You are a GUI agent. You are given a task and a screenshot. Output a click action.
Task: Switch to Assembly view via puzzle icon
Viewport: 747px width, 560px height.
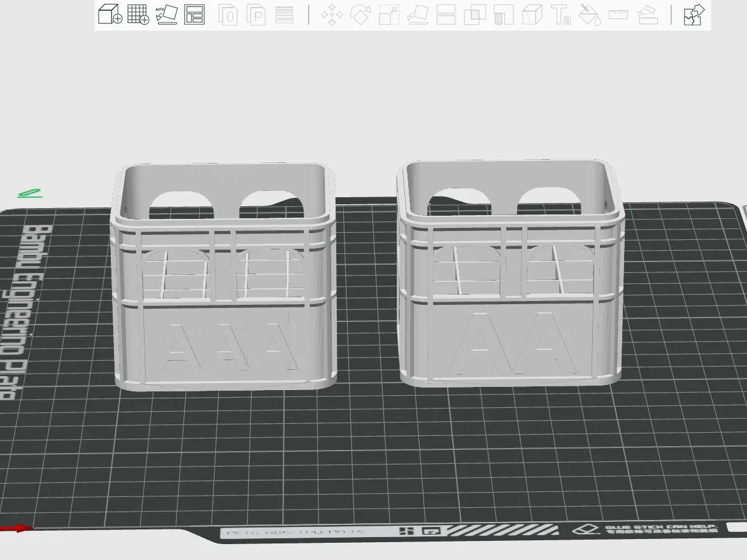coord(693,16)
